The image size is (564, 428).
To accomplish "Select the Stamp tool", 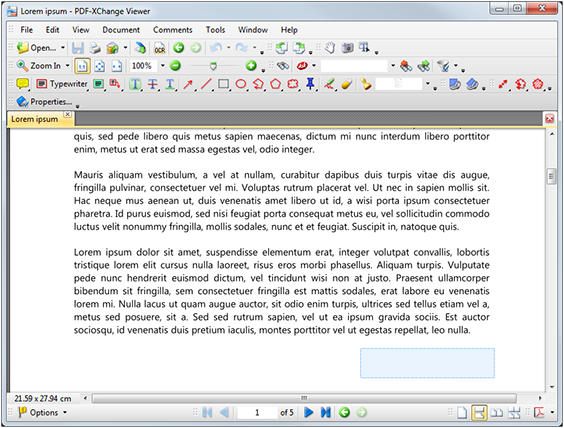I will coord(366,84).
